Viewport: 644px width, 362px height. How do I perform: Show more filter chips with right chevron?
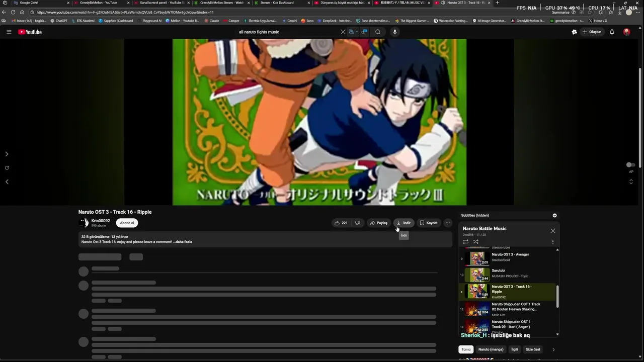pyautogui.click(x=553, y=349)
